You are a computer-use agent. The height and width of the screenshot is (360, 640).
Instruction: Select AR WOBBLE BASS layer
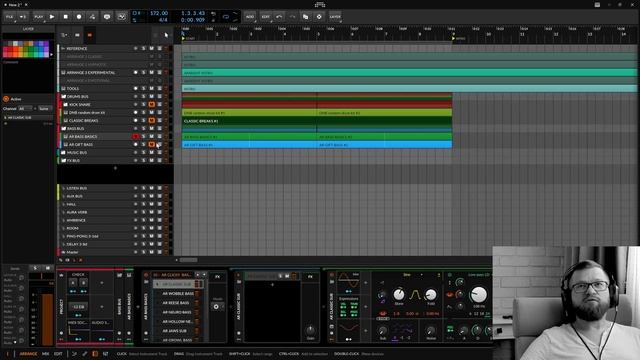pos(178,293)
